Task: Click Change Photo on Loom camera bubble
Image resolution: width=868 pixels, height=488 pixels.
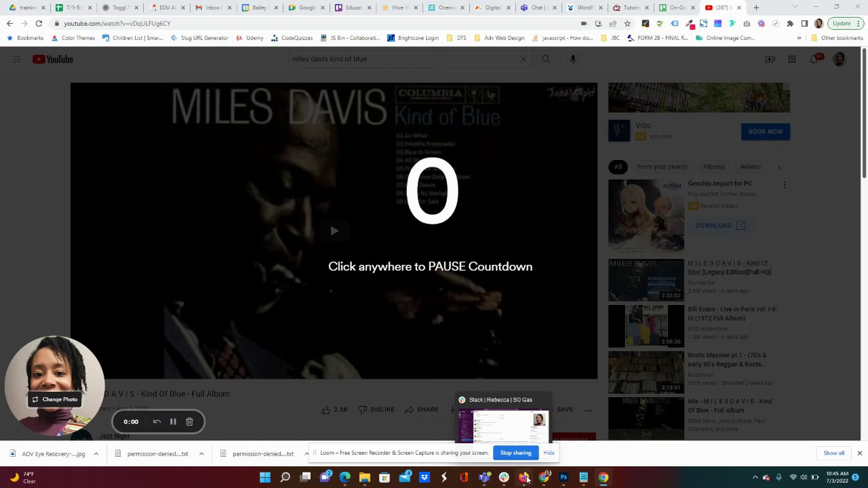Action: pos(55,399)
